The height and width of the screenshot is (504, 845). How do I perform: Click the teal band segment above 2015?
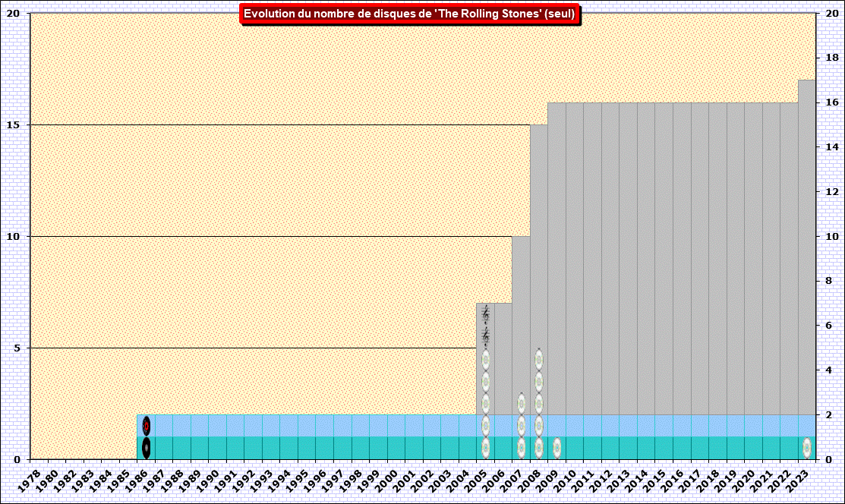point(664,448)
